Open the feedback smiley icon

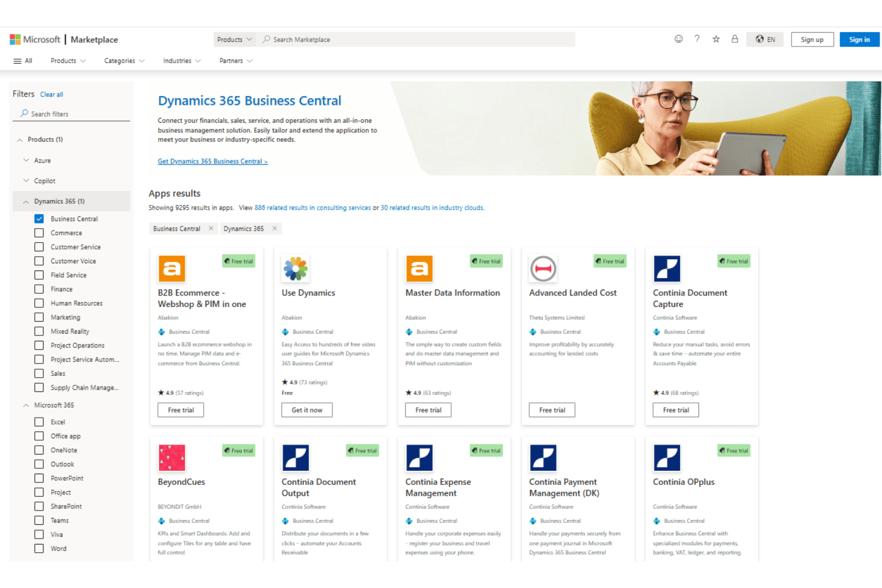click(678, 39)
